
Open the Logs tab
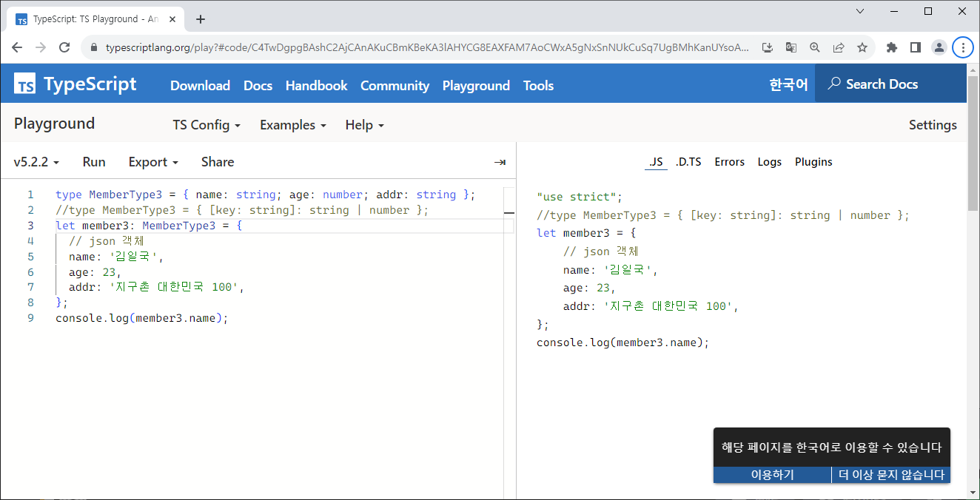tap(770, 162)
